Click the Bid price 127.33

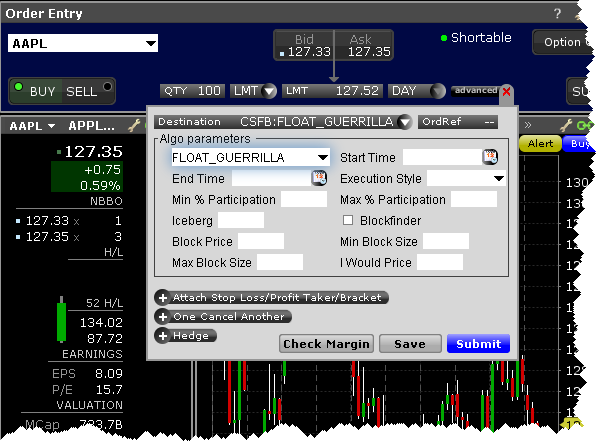click(309, 52)
